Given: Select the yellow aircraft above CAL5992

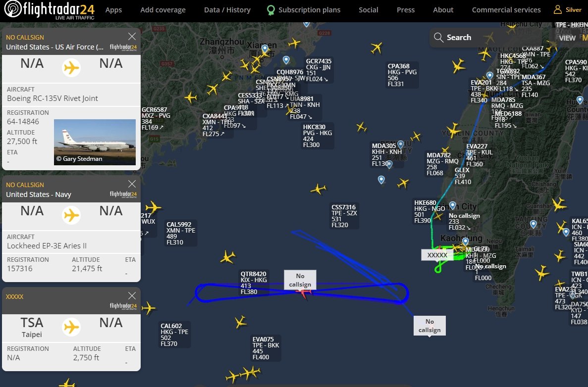Looking at the screenshot, I should 153,207.
